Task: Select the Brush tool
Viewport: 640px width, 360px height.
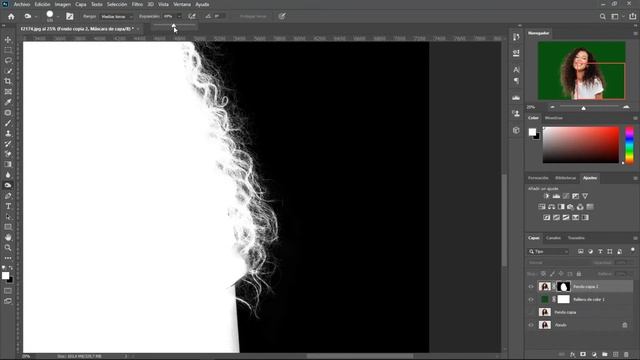Action: tap(8, 123)
